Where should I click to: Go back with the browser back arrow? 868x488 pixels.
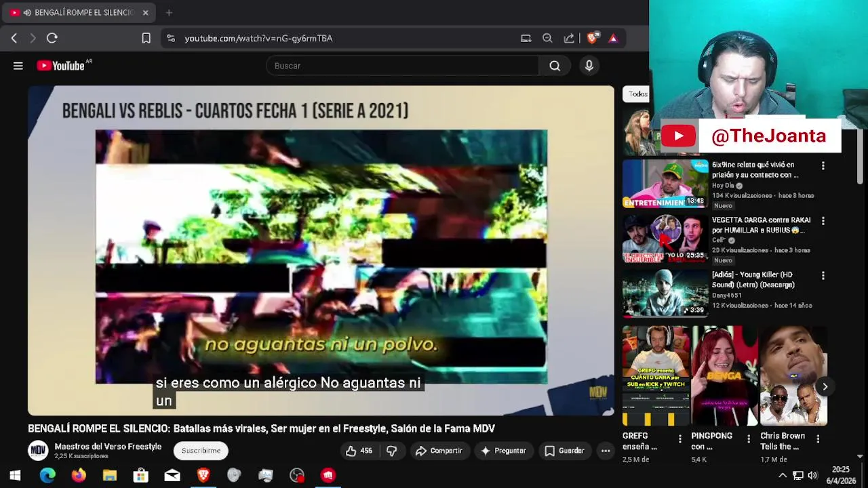pyautogui.click(x=14, y=39)
